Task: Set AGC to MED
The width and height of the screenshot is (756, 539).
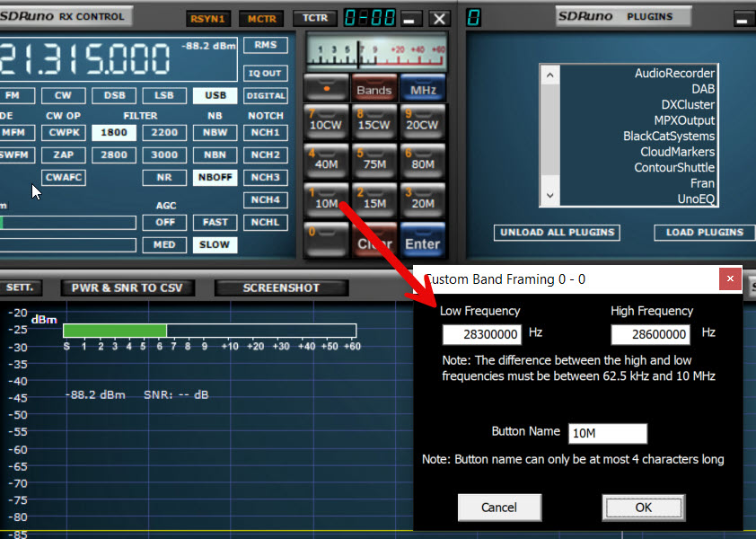Action: [164, 244]
